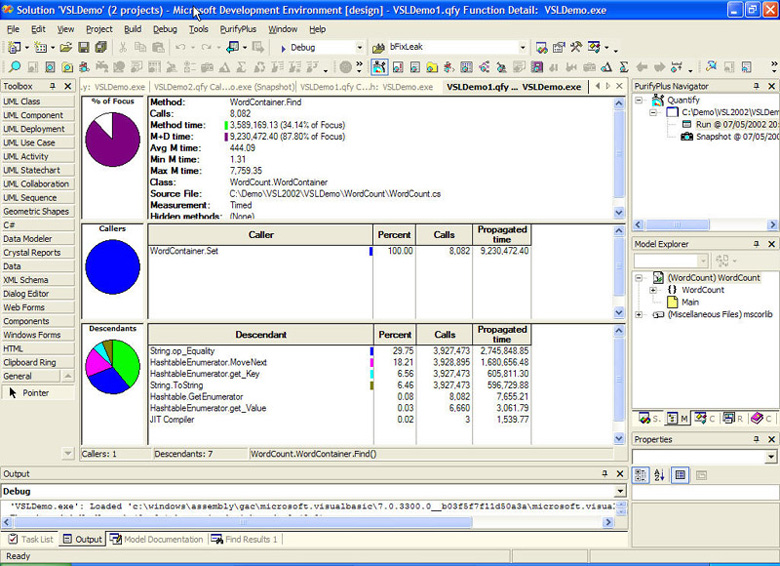
Task: Select the Snapshot camera icon in PurifyPlus Navigator
Action: coord(687,136)
